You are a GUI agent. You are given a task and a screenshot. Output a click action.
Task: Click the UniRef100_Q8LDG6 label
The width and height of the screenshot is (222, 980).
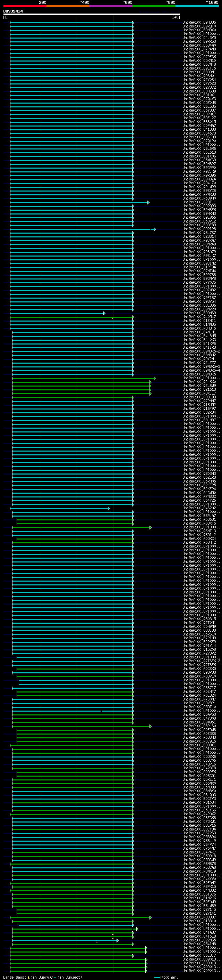[x=199, y=306]
